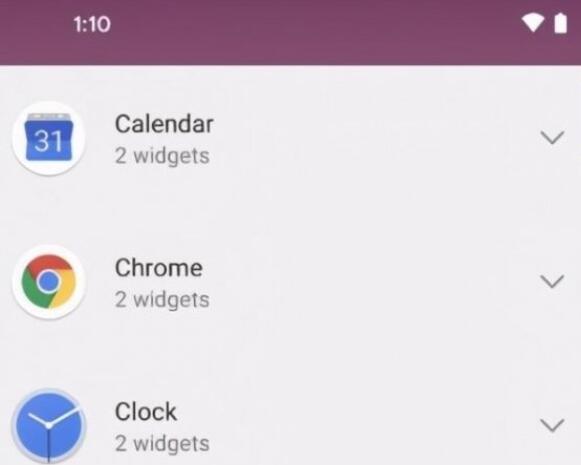Tap empty space in Chrome row
The height and width of the screenshot is (465, 581).
[371, 282]
